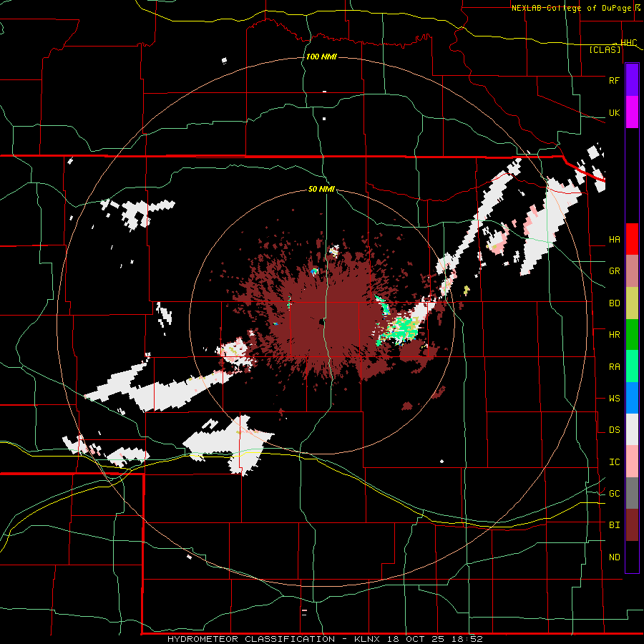Image resolution: width=644 pixels, height=644 pixels.
Task: Click the 'GC' legend label
Action: pyautogui.click(x=614, y=494)
